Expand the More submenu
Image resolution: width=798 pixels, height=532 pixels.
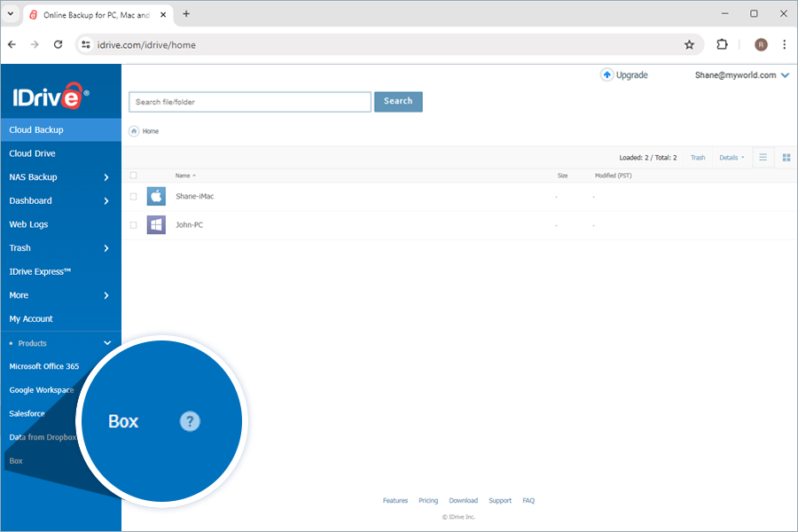106,295
